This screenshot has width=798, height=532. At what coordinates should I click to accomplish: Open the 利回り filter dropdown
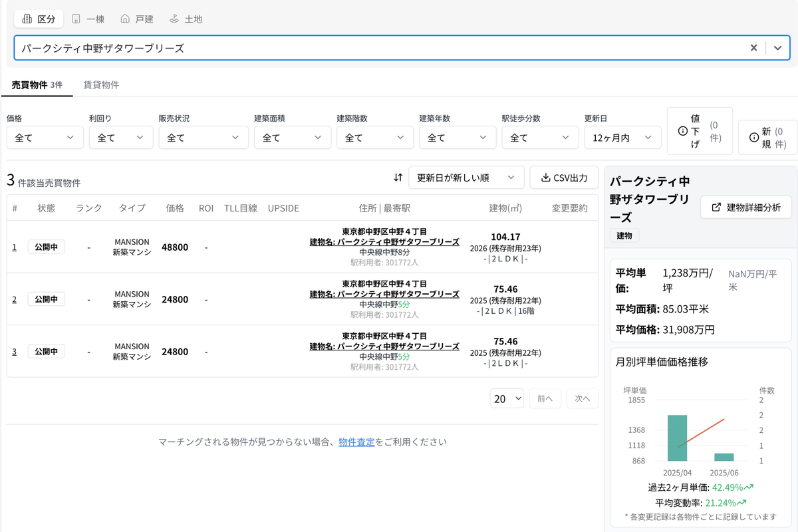click(x=121, y=138)
